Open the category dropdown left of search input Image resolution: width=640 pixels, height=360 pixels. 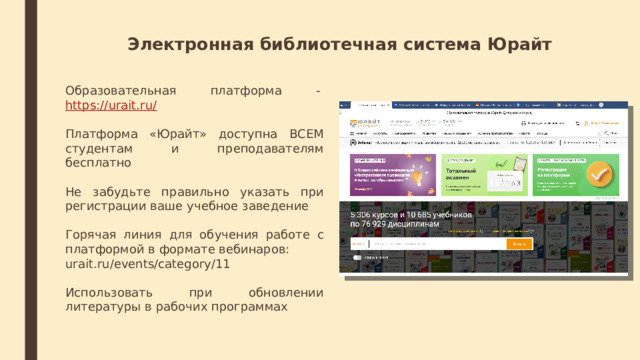[359, 244]
